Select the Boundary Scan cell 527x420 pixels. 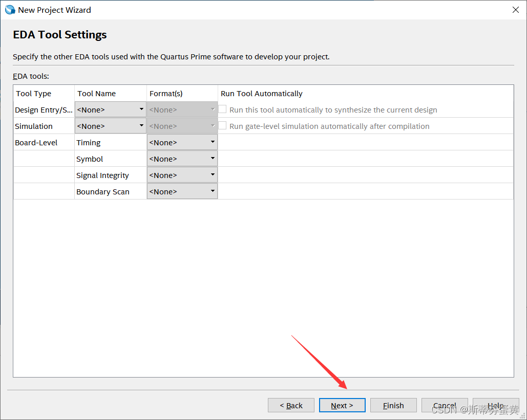[x=111, y=192]
